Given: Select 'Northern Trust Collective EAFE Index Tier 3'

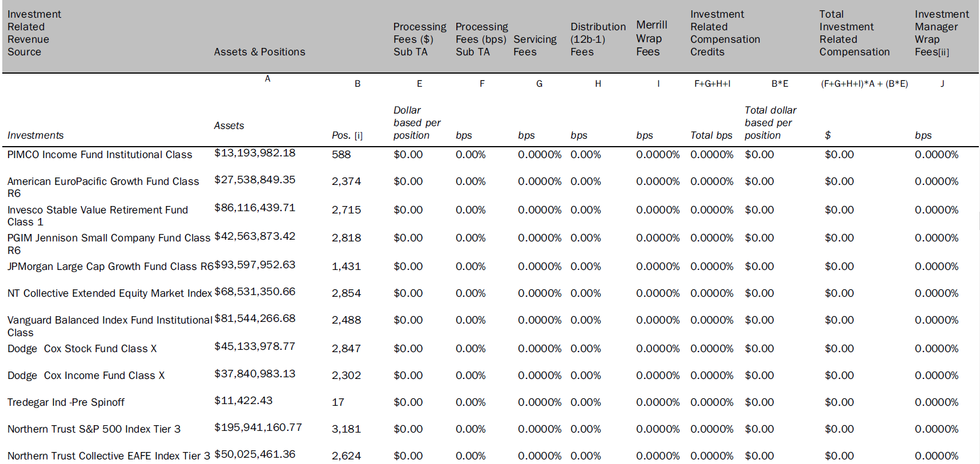Looking at the screenshot, I should point(109,456).
